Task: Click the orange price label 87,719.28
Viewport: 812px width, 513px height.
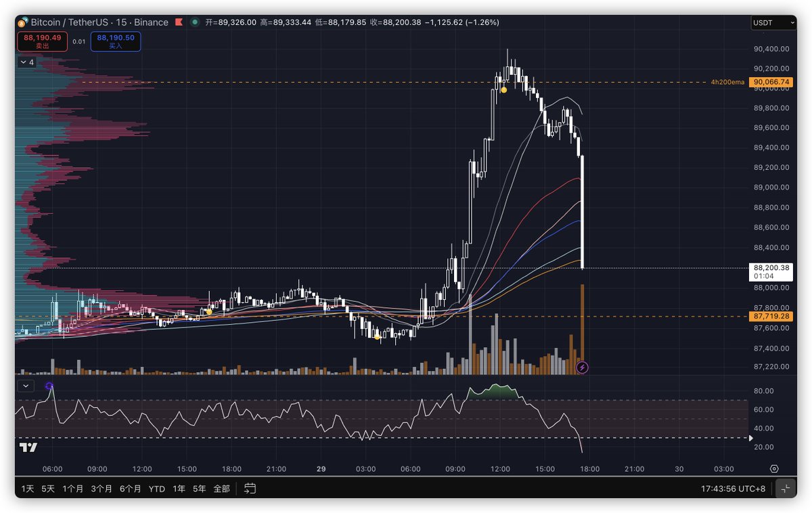Action: (770, 316)
